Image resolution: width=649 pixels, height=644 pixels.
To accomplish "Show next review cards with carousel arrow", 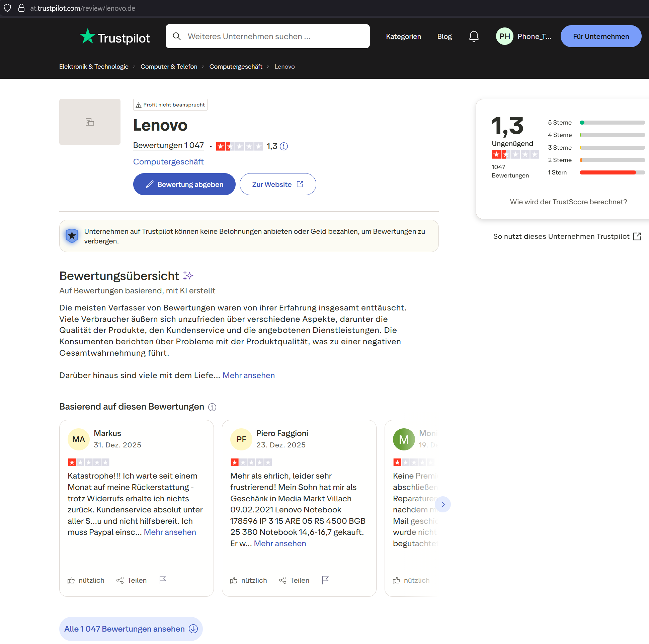I will (x=443, y=504).
